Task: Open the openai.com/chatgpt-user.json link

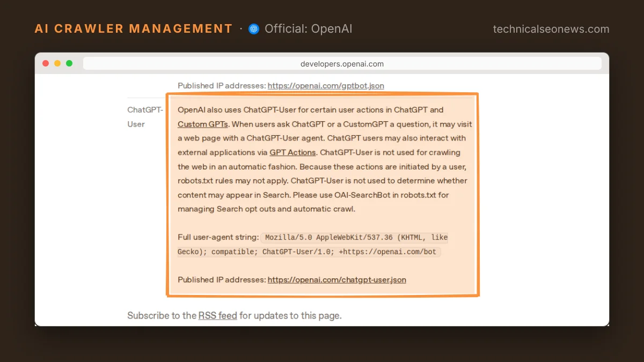Action: tap(337, 279)
